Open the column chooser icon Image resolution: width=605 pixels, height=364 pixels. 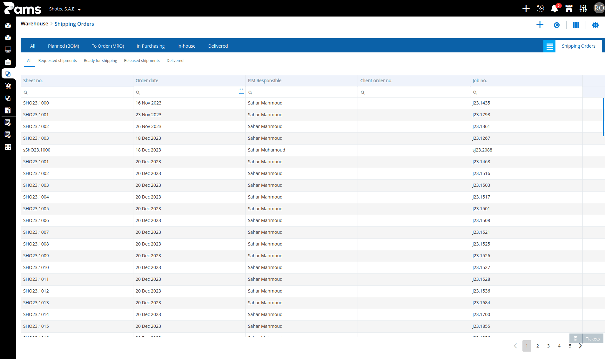(x=576, y=25)
